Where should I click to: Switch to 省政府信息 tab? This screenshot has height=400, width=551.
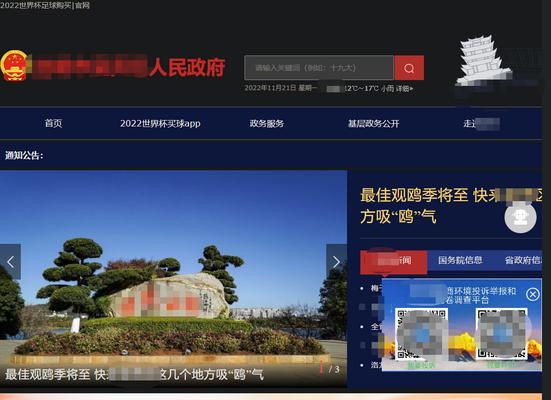[x=523, y=260]
